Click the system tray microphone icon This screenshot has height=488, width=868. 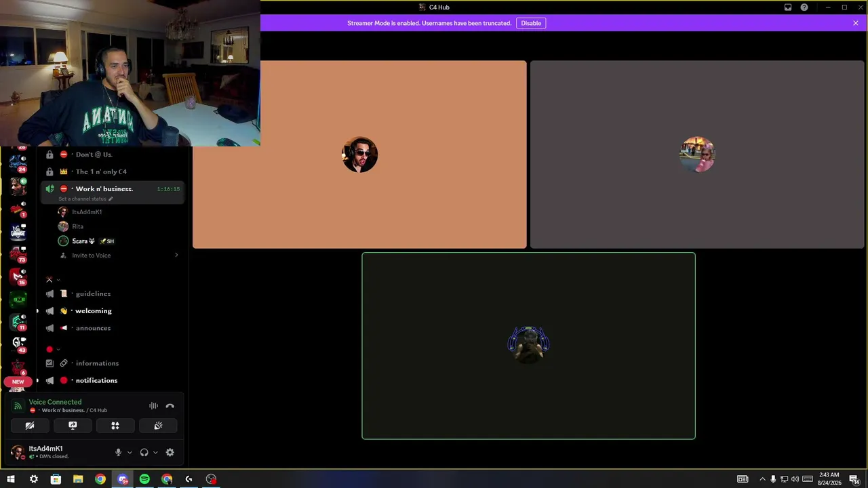[x=773, y=479]
